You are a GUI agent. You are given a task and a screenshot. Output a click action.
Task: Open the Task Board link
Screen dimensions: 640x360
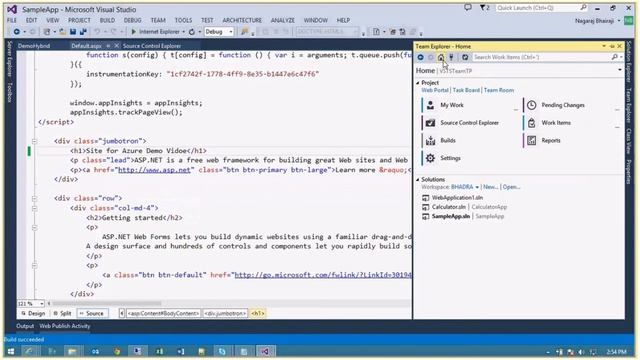(466, 90)
